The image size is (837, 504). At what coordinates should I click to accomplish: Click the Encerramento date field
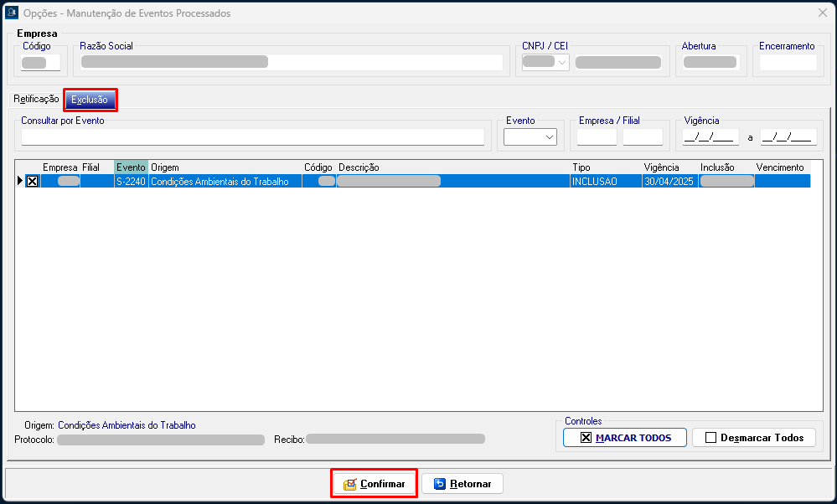coord(787,63)
